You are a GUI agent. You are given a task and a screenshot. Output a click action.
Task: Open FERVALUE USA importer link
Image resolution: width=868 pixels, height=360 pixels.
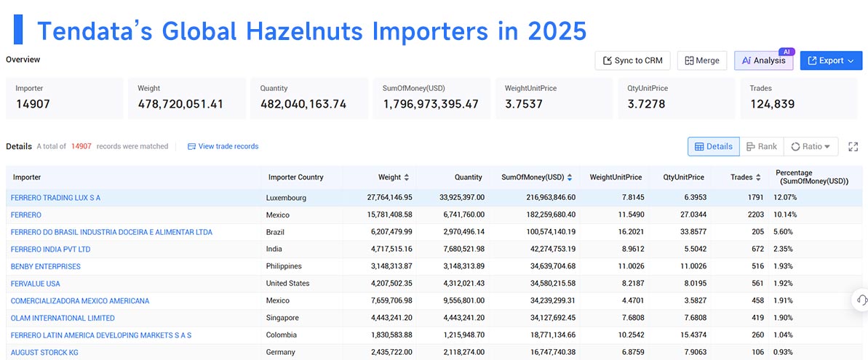click(36, 284)
